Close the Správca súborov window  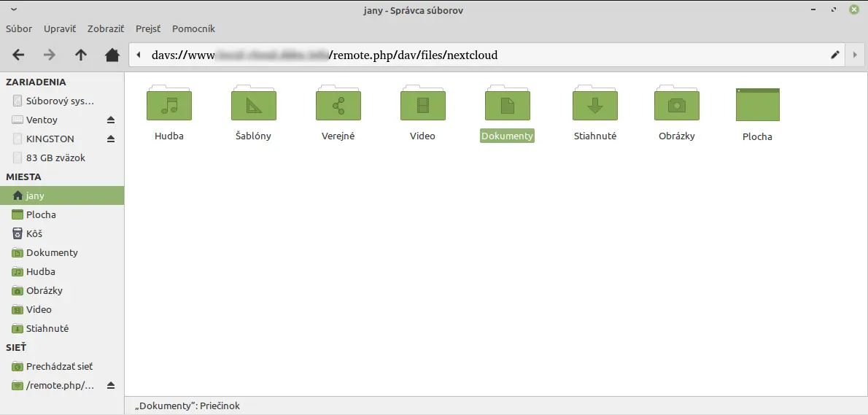tap(854, 10)
